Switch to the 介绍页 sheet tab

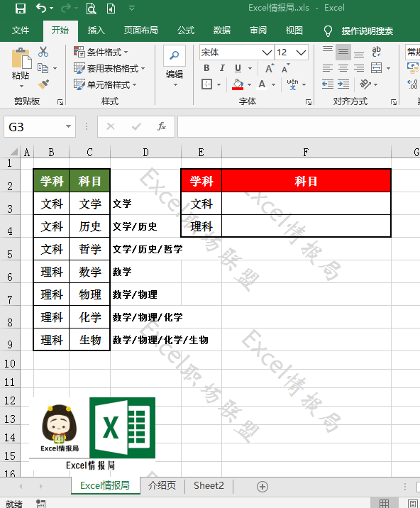[162, 485]
